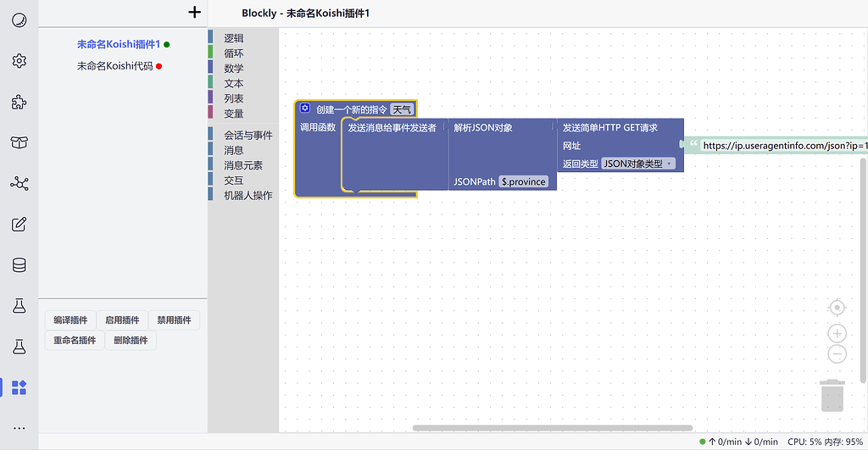Select 未命名Koishi代码 in the plugin list

[x=114, y=65]
